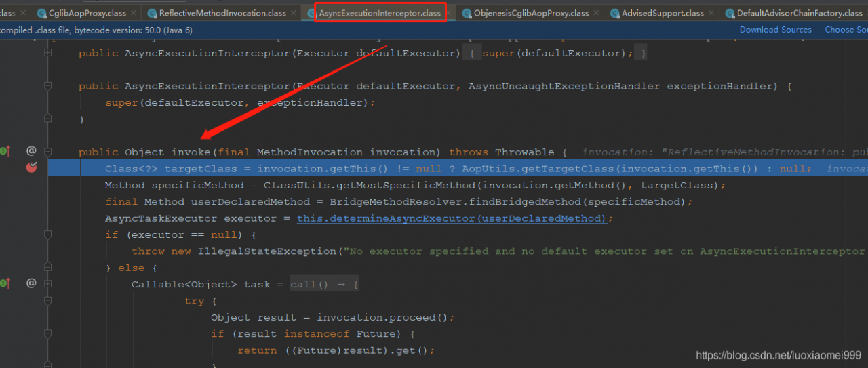Screen dimensions: 868x368
Task: Collapse the two-arg AsyncExecutionInterceptor constructor
Action: (47, 86)
